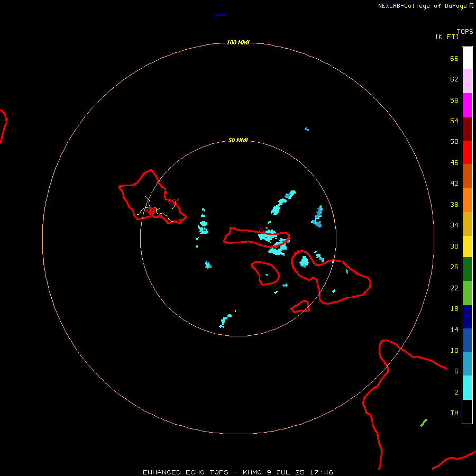Click the light blue swatch between the 6 and 10 labels
The width and height of the screenshot is (476, 476).
pyautogui.click(x=467, y=364)
